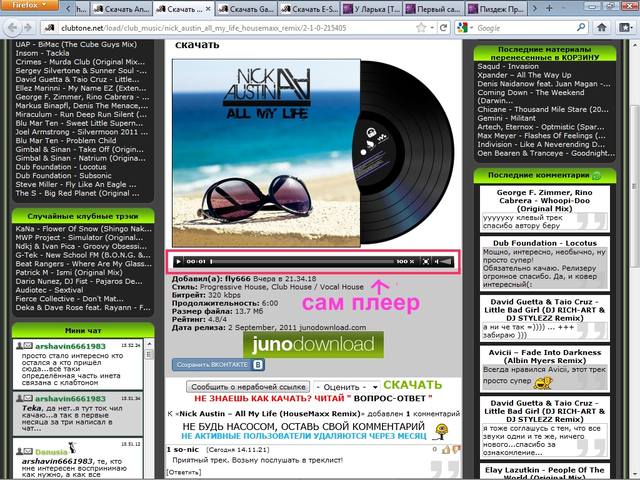Click the site favicon in the address bar

(x=50, y=28)
